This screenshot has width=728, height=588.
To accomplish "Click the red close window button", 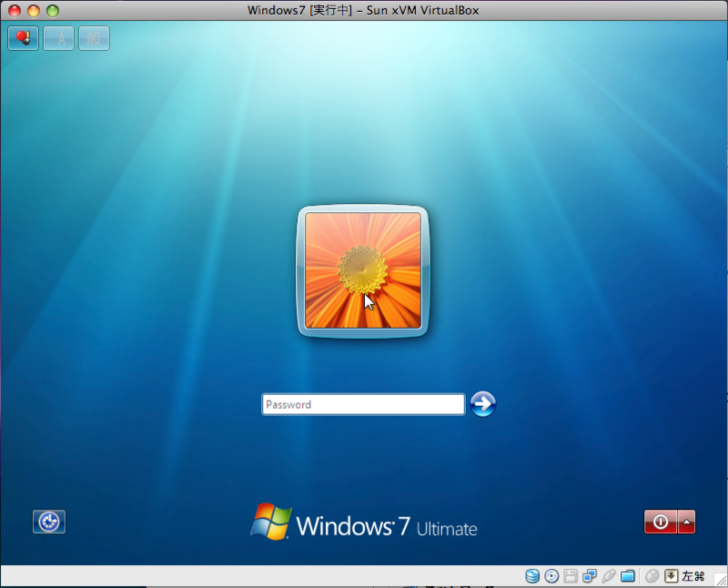I will click(x=15, y=10).
